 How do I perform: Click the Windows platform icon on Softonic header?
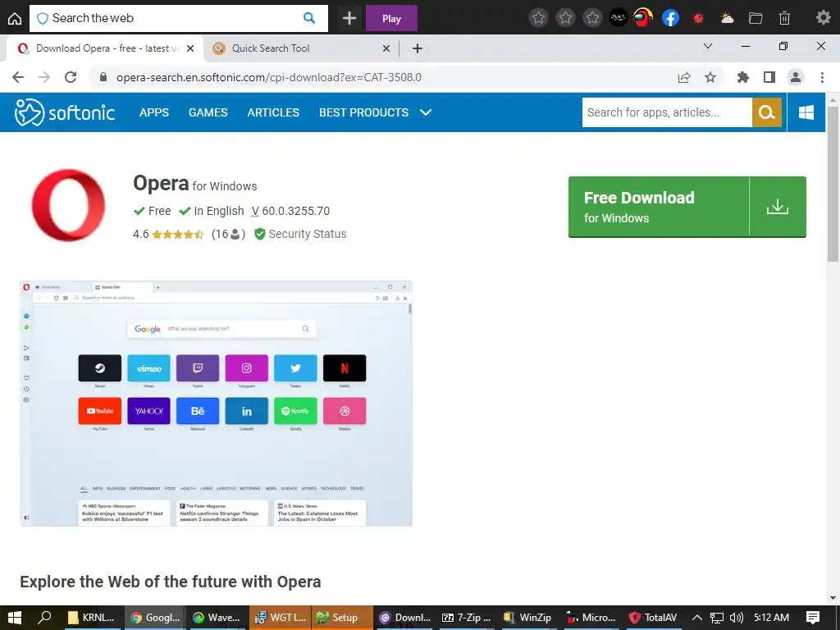point(806,112)
